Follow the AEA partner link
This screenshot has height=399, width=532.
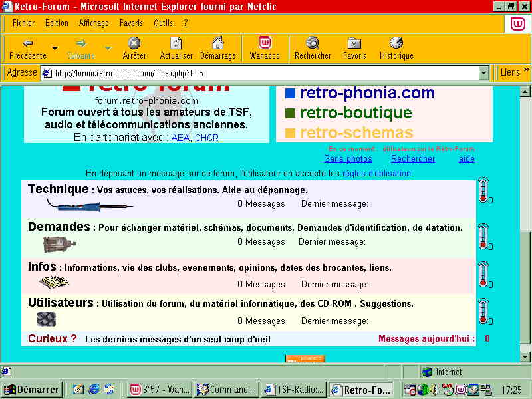(x=180, y=138)
